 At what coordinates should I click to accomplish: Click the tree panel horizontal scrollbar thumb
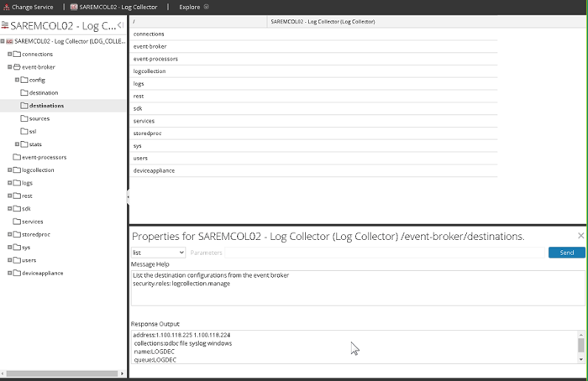[x=62, y=373]
